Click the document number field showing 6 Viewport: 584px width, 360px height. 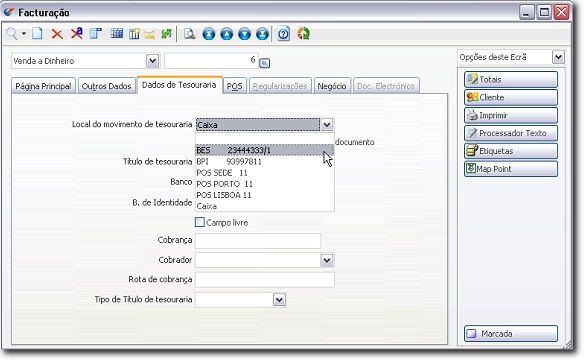point(211,61)
